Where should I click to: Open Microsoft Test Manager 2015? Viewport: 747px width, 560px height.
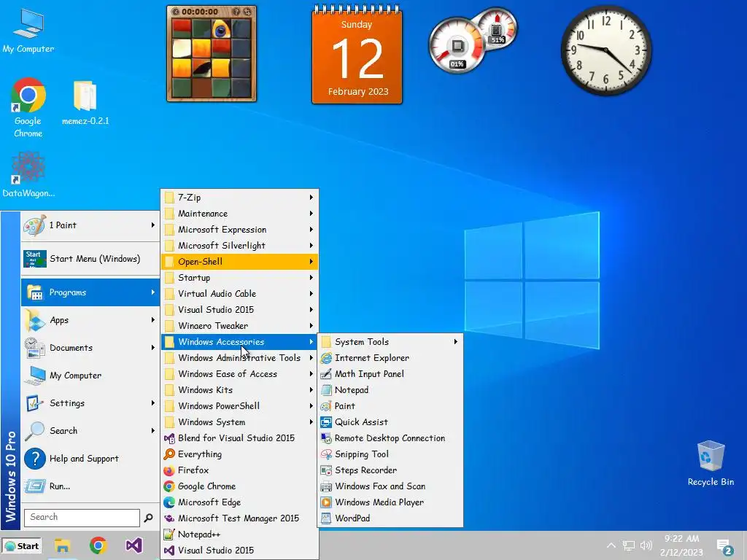pos(239,518)
